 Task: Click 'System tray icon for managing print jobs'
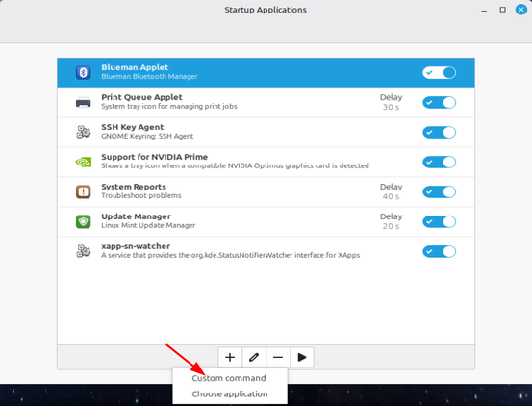(169, 107)
